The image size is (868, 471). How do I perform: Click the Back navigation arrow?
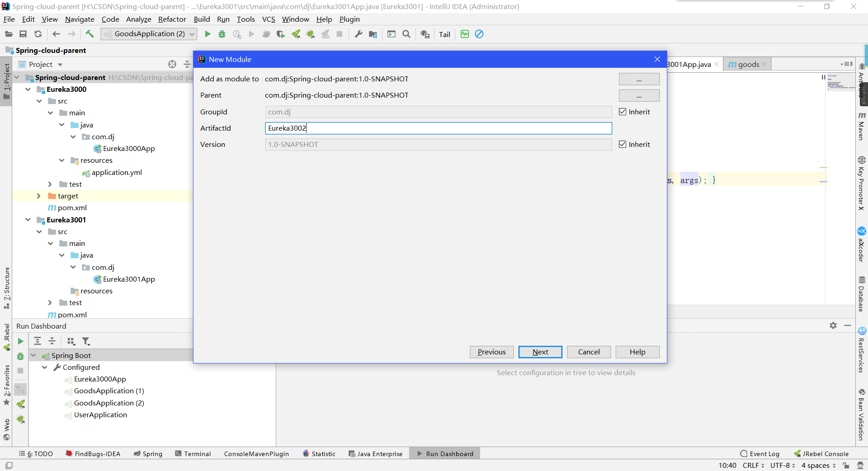point(56,34)
